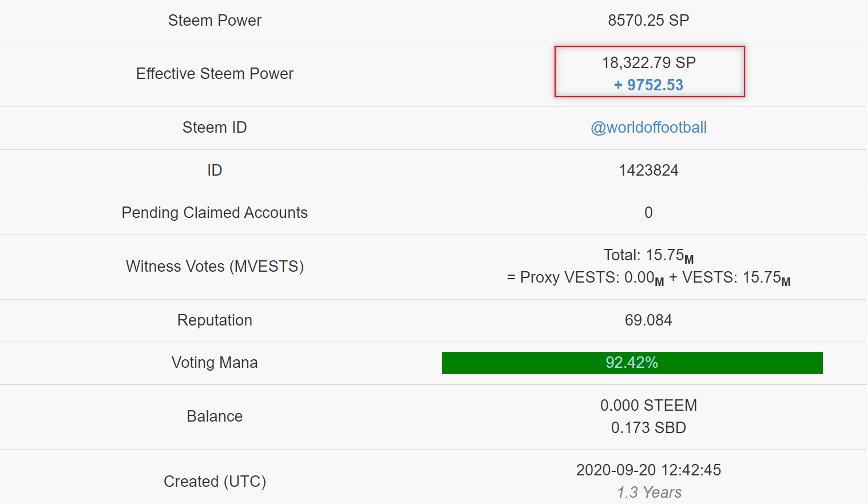867x504 pixels.
Task: Select the Witness Votes (MVESTS) label
Action: pos(215,267)
